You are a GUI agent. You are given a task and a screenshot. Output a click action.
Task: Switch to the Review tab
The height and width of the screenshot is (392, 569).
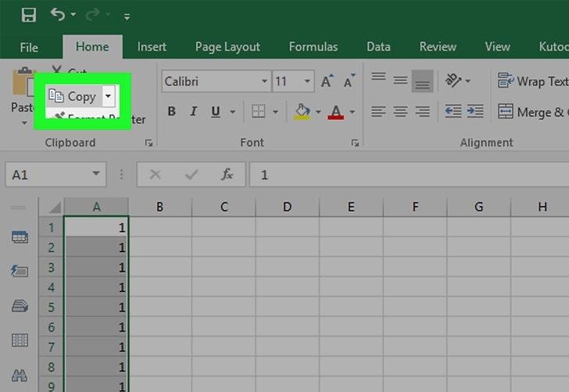(438, 47)
